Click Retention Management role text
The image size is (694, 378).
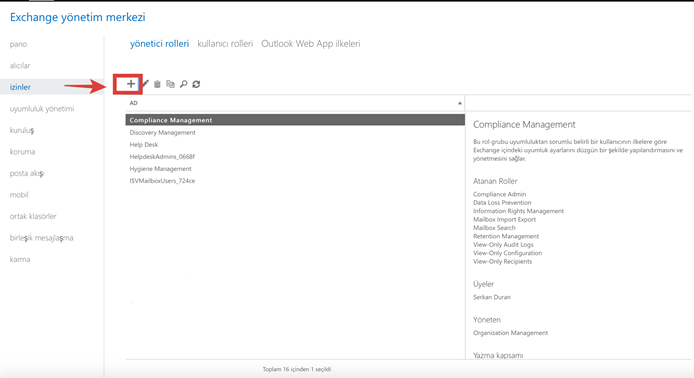coord(506,236)
